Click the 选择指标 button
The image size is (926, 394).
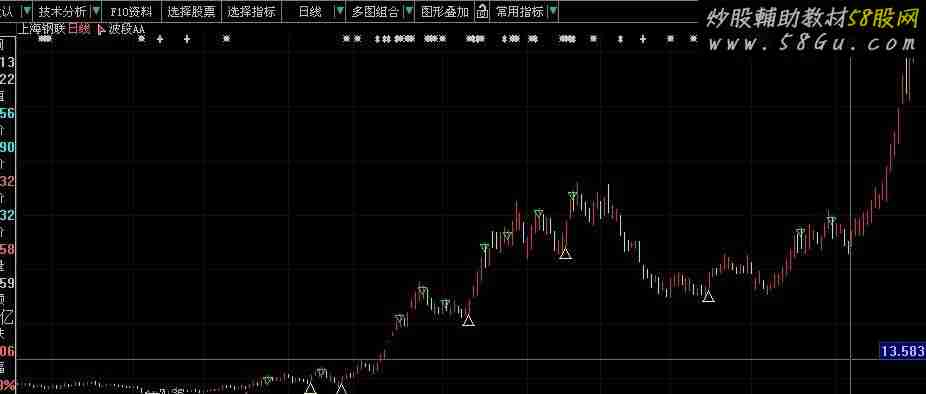(x=252, y=11)
